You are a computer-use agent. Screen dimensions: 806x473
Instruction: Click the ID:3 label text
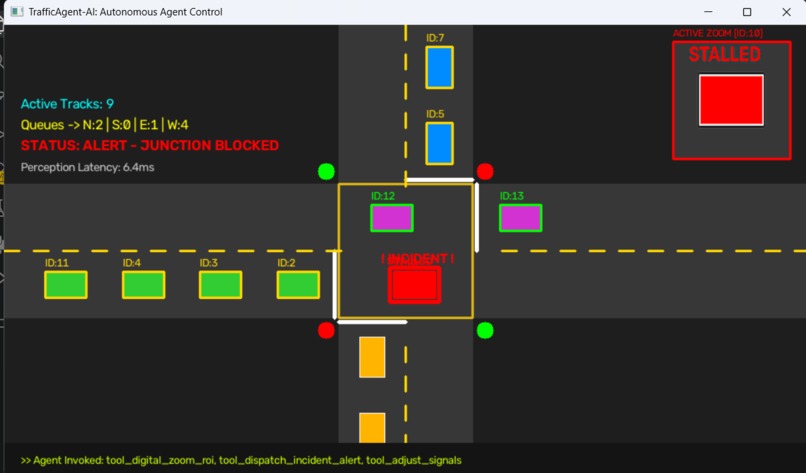pyautogui.click(x=209, y=263)
